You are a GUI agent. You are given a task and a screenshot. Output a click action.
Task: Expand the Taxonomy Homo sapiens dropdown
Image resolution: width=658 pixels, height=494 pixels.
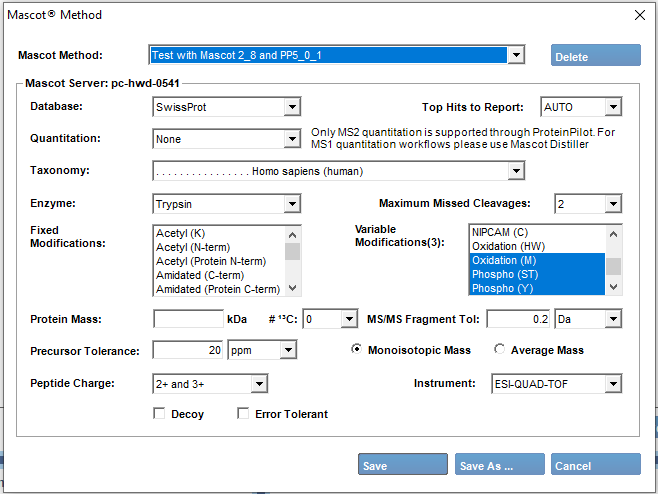pyautogui.click(x=516, y=171)
